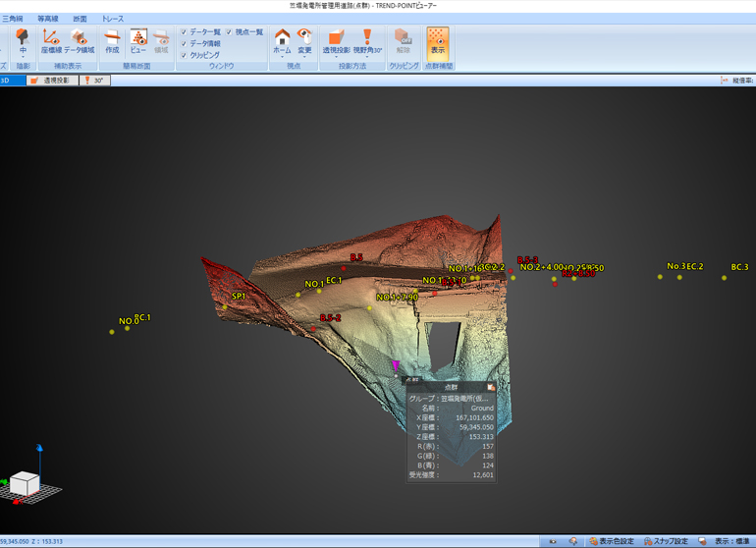Click the 作成 cross-section create icon
The width and height of the screenshot is (756, 548).
[x=112, y=39]
